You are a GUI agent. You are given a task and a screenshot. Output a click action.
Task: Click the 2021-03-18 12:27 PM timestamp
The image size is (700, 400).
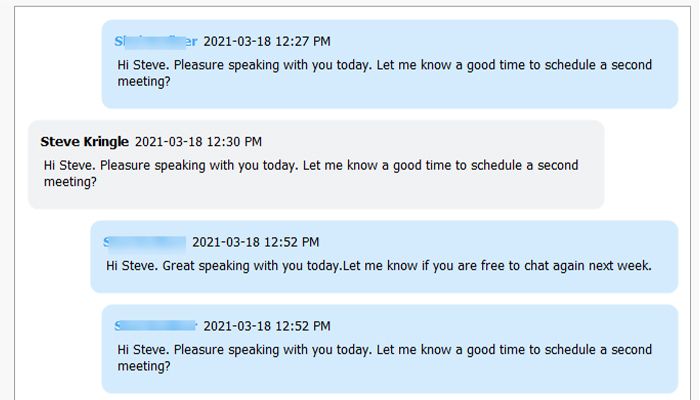[x=267, y=41]
